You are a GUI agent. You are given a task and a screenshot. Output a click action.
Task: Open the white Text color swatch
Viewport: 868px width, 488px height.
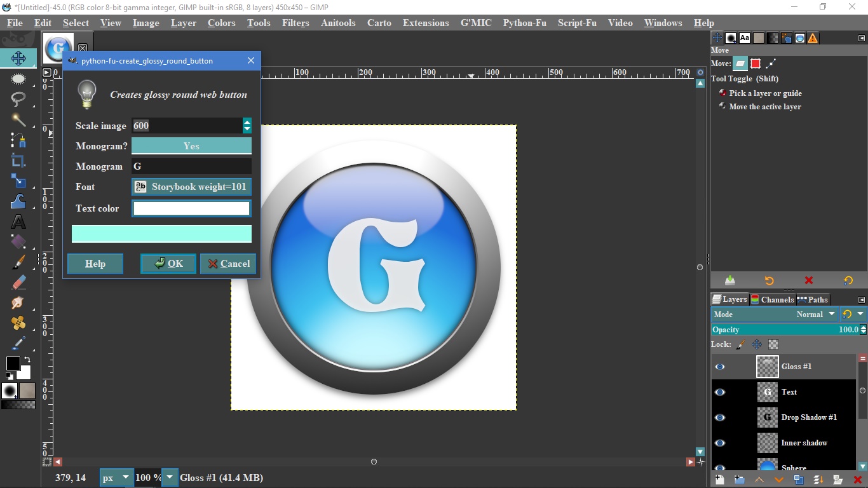pos(191,208)
